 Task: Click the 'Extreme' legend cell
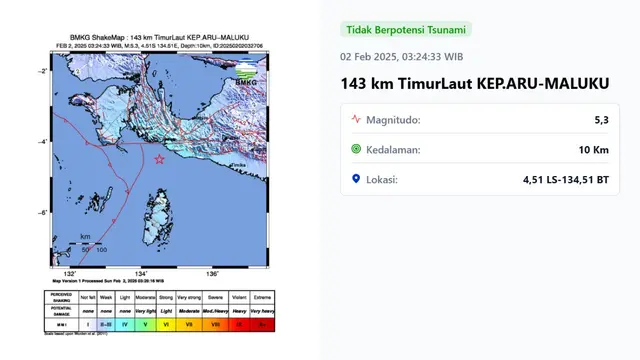[262, 298]
